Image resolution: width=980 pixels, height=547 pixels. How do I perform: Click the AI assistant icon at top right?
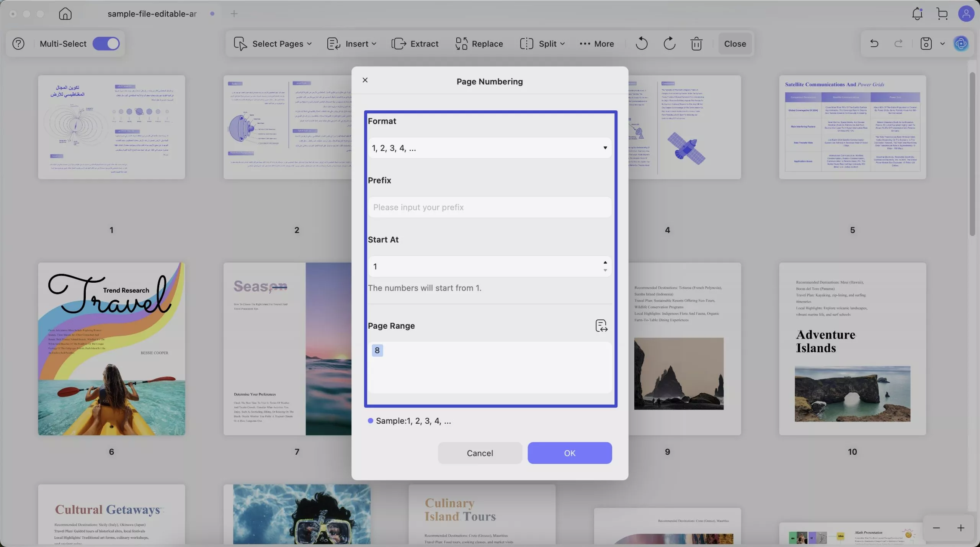[x=961, y=44]
